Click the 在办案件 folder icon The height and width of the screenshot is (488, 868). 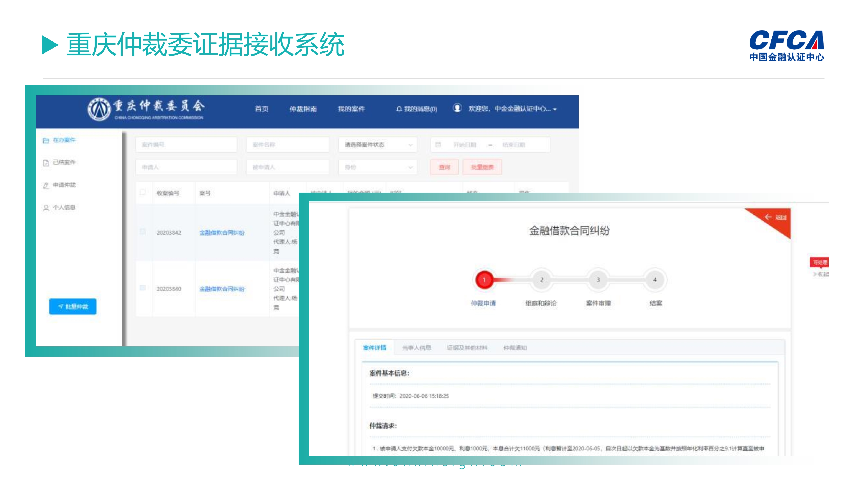pos(46,141)
